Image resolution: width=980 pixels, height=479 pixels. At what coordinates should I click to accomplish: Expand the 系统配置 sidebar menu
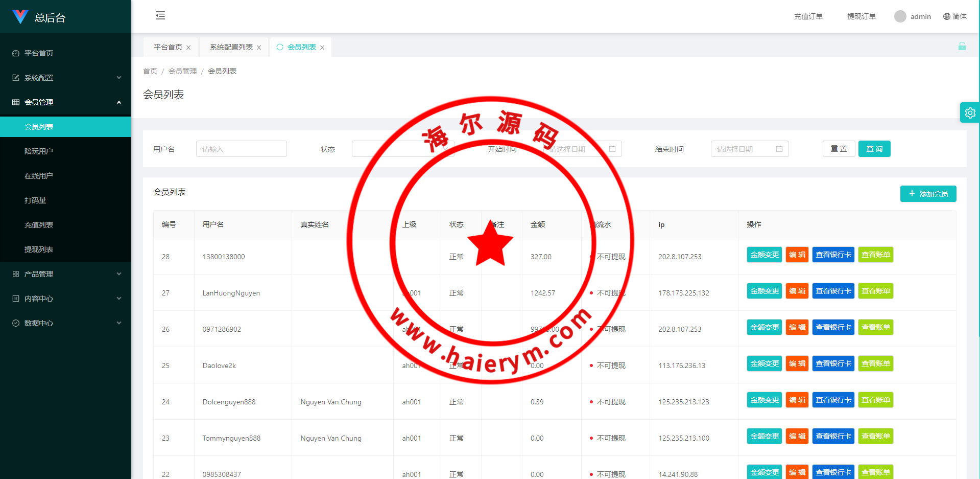65,78
